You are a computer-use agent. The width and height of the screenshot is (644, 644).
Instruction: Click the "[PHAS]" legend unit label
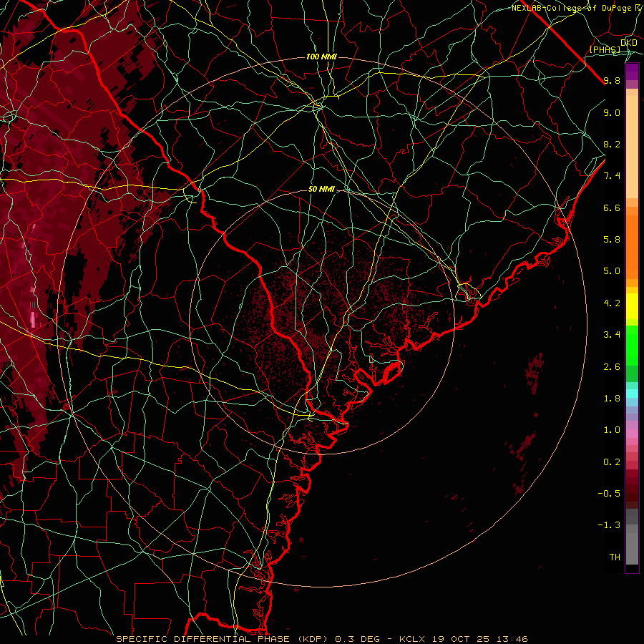pyautogui.click(x=605, y=49)
